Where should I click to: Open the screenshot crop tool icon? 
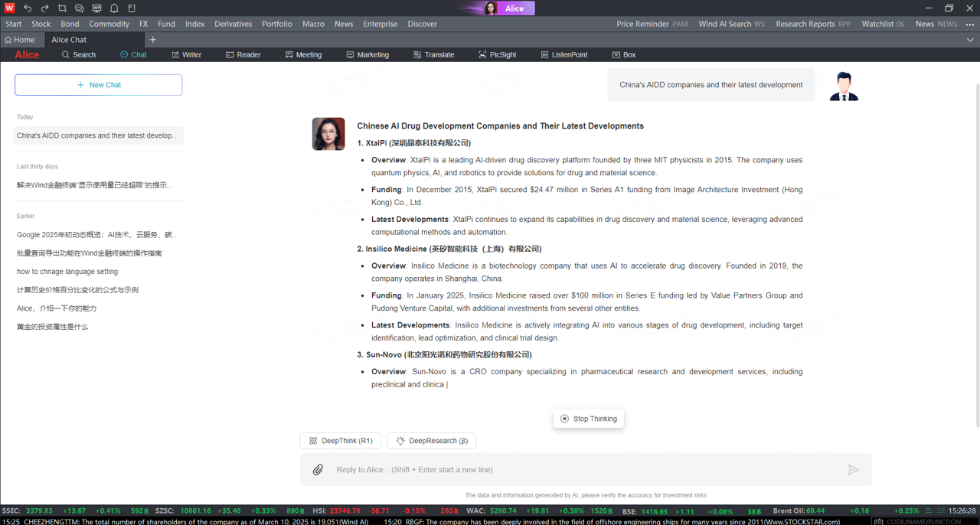[62, 8]
